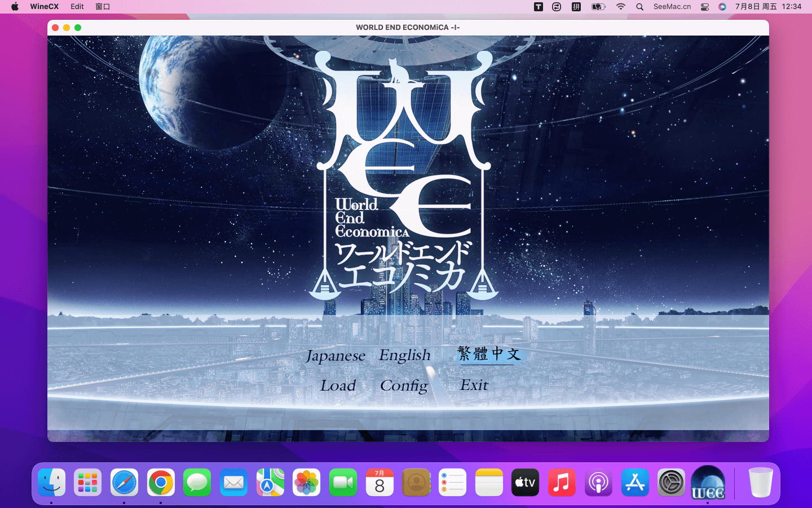Activate Siri from the menu bar
This screenshot has height=508, width=812.
722,7
